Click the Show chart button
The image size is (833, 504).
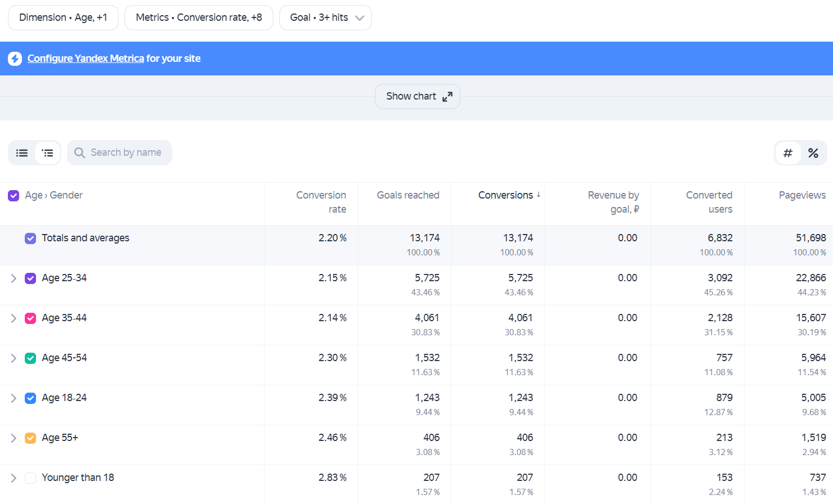tap(418, 97)
